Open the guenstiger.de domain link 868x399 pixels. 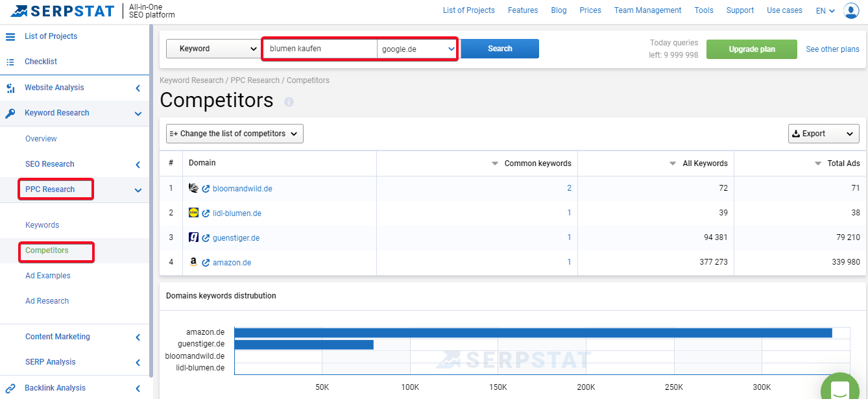click(x=236, y=238)
